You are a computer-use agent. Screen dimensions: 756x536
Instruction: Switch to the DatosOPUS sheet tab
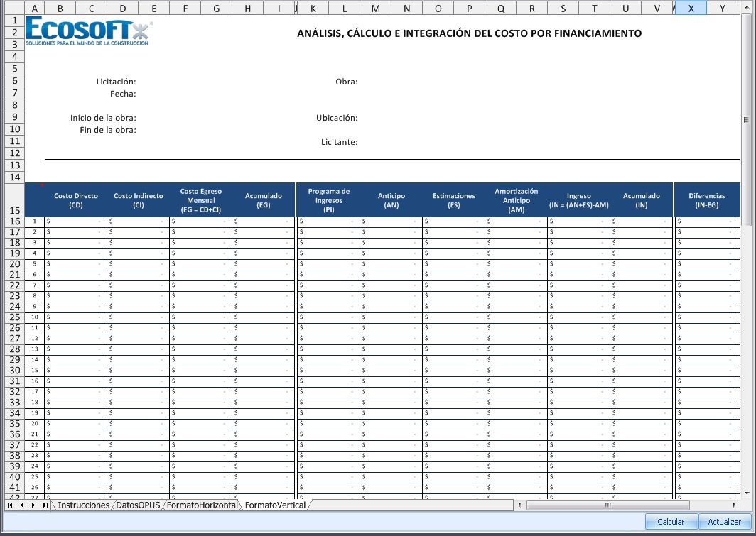[139, 505]
